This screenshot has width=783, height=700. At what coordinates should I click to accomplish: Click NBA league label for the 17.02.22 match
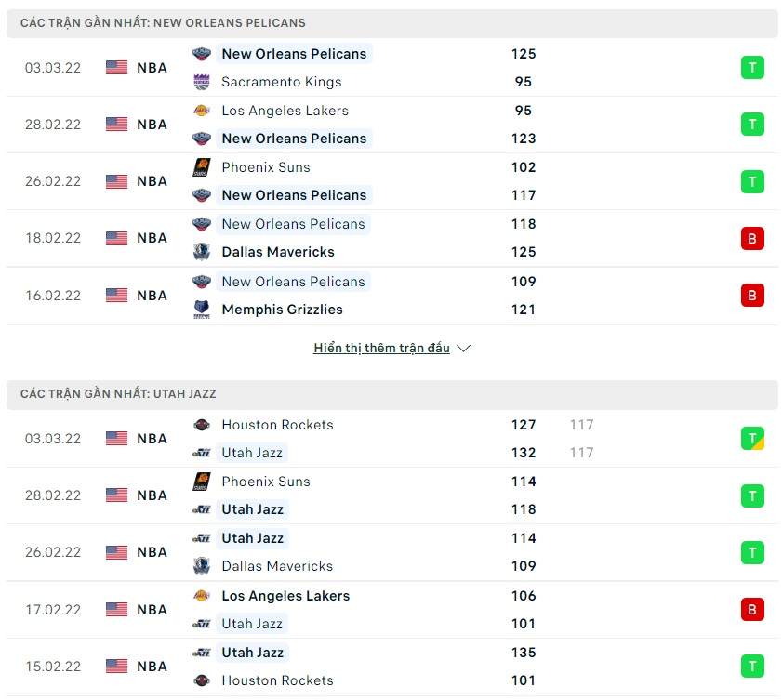tap(152, 610)
